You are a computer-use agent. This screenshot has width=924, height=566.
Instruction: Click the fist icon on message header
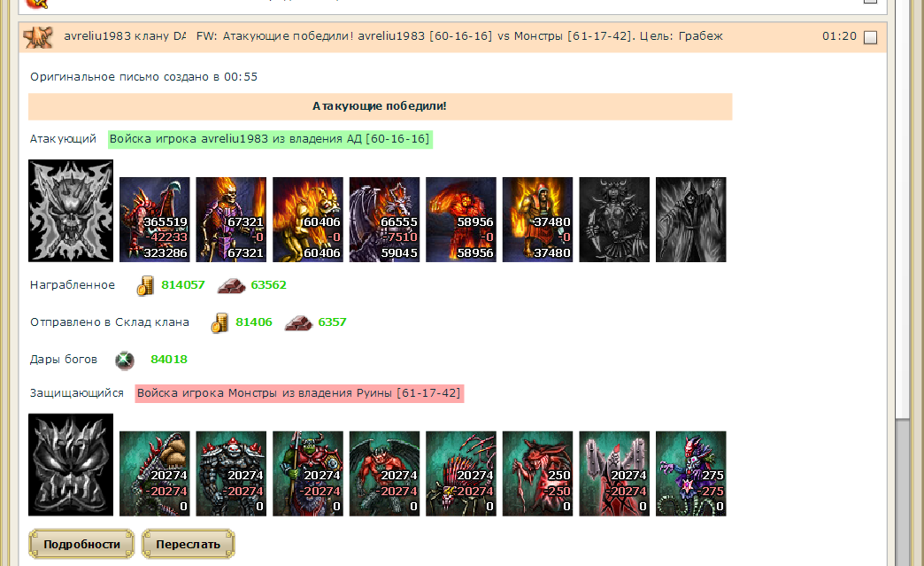(x=38, y=38)
